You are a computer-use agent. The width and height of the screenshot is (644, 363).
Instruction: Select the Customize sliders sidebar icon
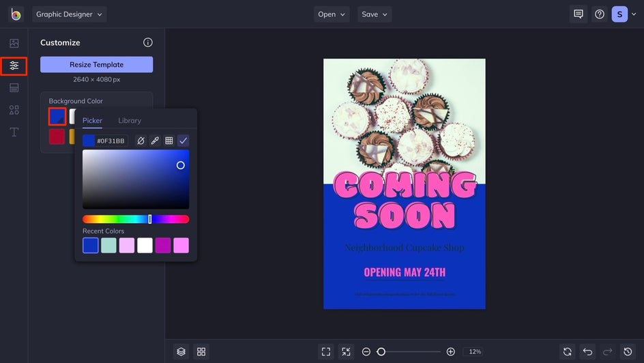[14, 66]
